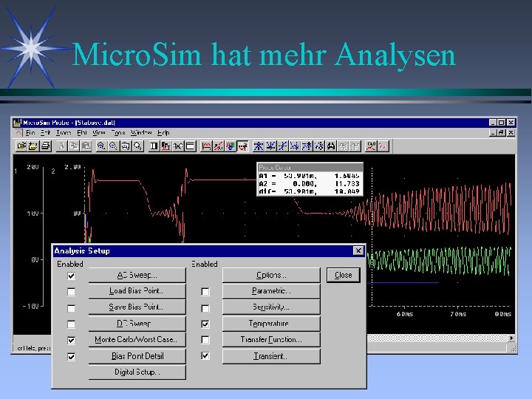This screenshot has height=399, width=532.
Task: Open the Tools menu
Action: [x=117, y=133]
